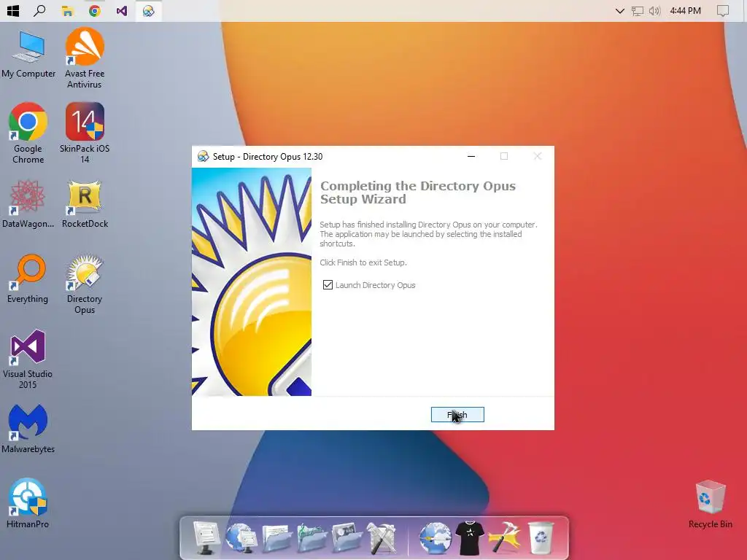Viewport: 747px width, 560px height.
Task: Open the taskbar search icon
Action: point(40,10)
